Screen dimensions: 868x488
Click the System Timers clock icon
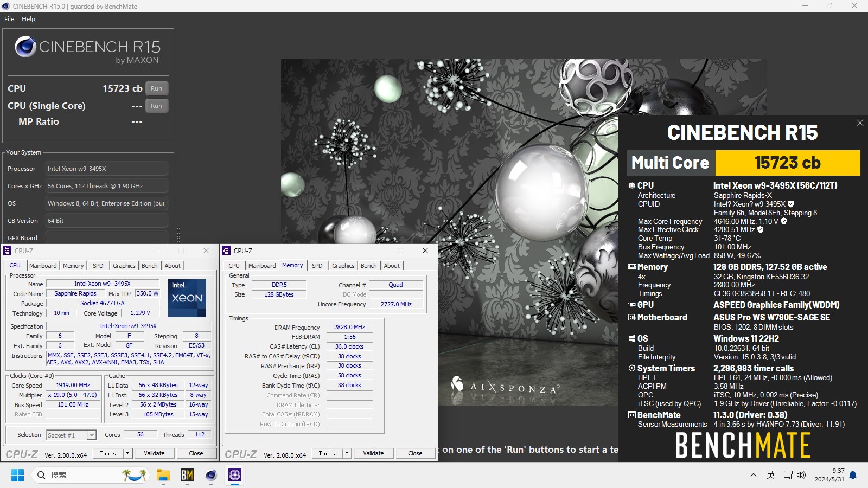pyautogui.click(x=632, y=368)
